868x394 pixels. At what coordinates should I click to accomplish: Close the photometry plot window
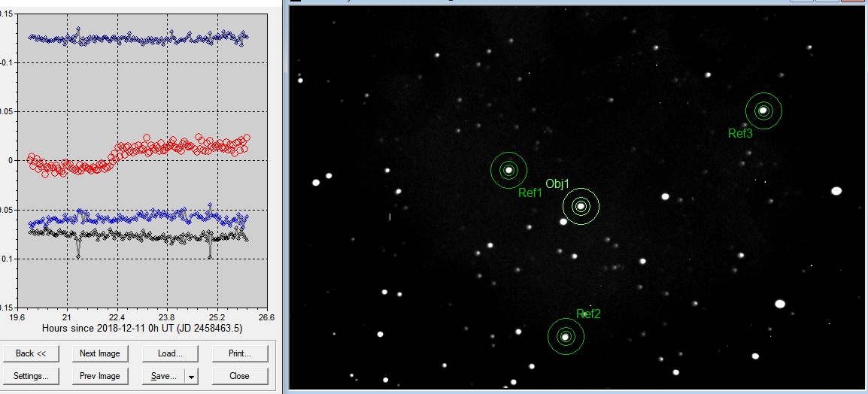coord(239,375)
